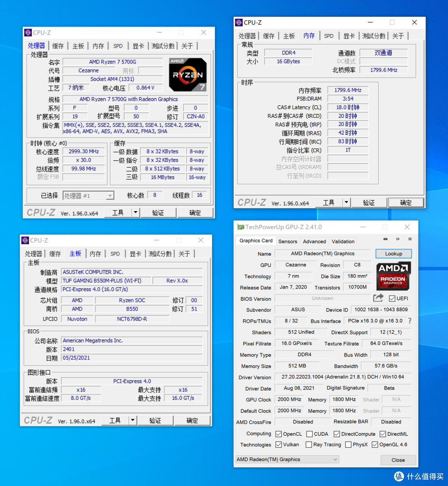Click GPU-Z app icon in title bar
Viewport: 448px width, 486px height.
[241, 227]
